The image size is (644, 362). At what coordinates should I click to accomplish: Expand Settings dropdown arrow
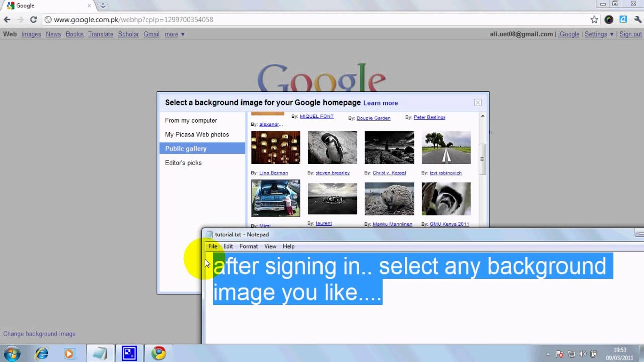pyautogui.click(x=612, y=34)
